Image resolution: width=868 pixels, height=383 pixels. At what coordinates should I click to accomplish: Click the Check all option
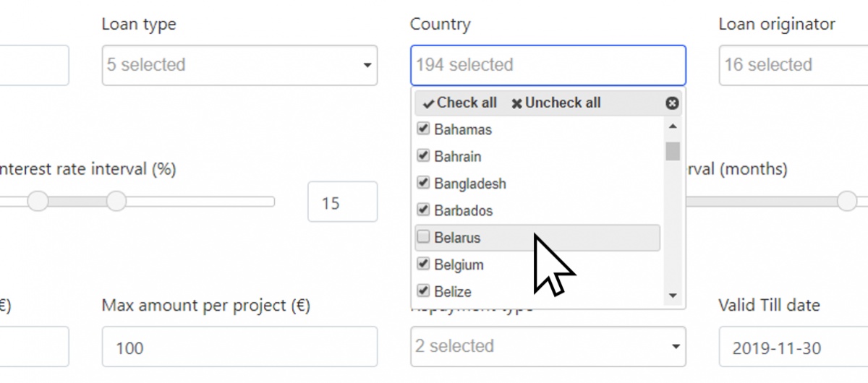pos(460,103)
